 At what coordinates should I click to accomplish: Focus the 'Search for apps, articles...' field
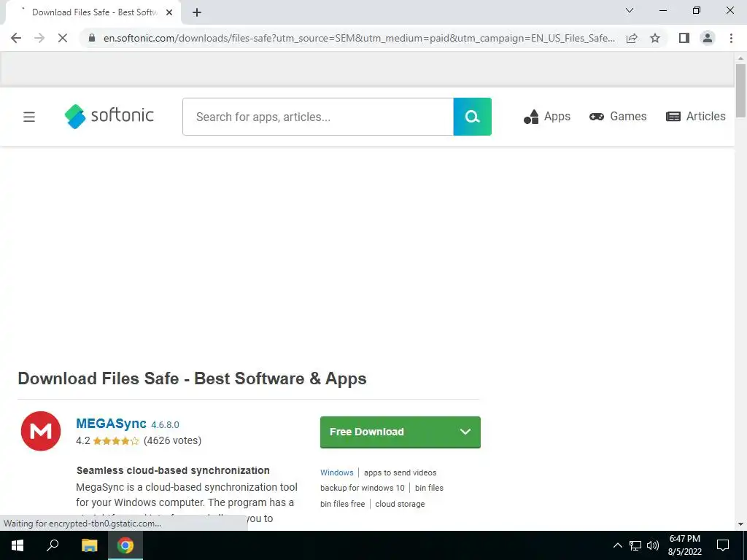tap(318, 117)
